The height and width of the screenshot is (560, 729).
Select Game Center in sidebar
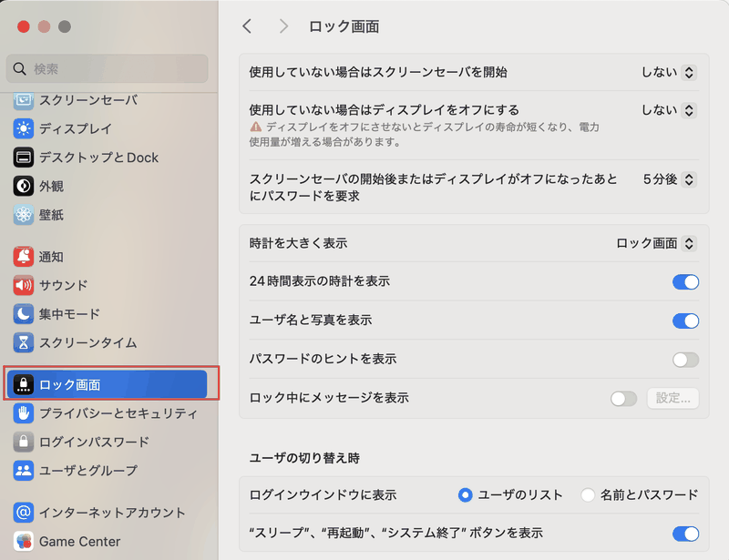coord(107,542)
